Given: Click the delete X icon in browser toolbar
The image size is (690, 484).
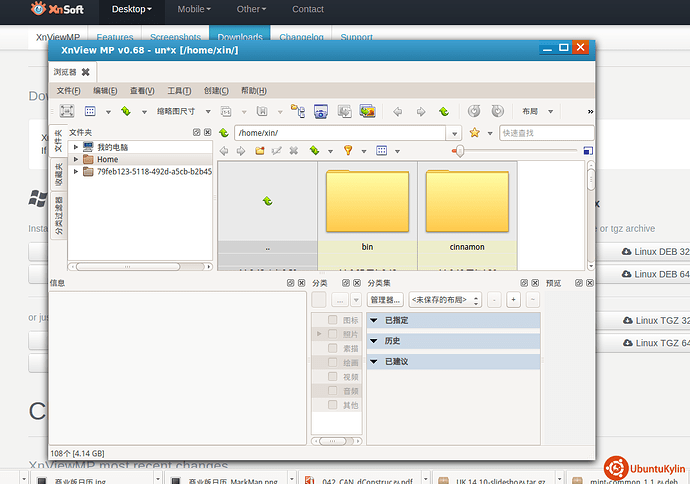Looking at the screenshot, I should pos(293,151).
